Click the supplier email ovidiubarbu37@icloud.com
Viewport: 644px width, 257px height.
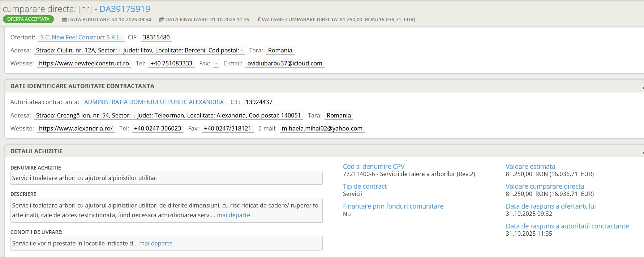285,63
